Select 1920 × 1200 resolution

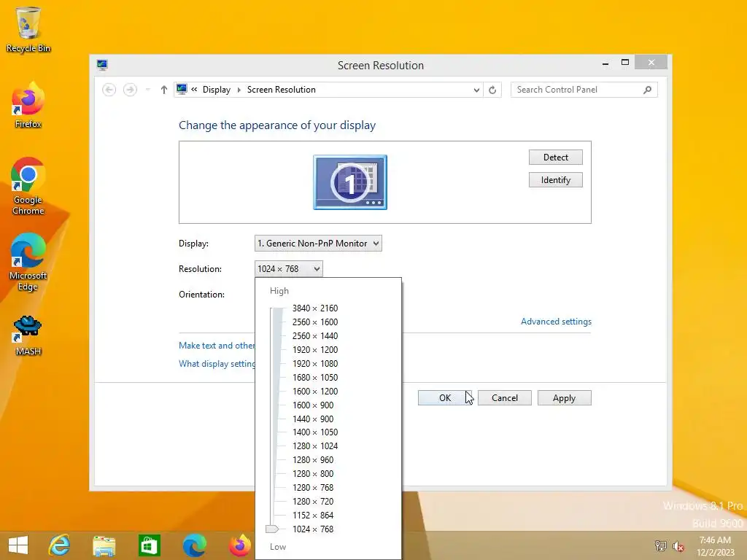point(315,350)
